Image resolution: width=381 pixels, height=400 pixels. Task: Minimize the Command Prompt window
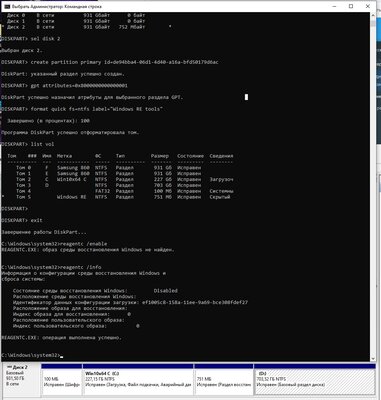[334, 6]
